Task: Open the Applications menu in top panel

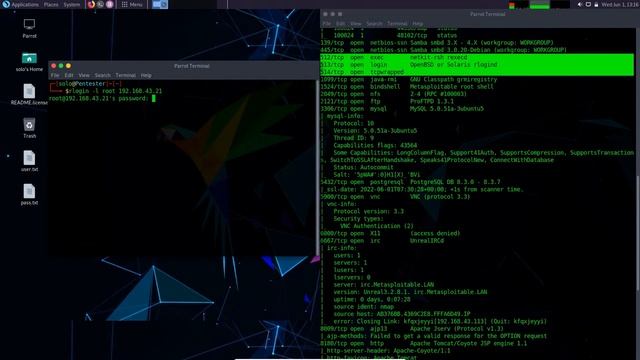Action: click(25, 4)
